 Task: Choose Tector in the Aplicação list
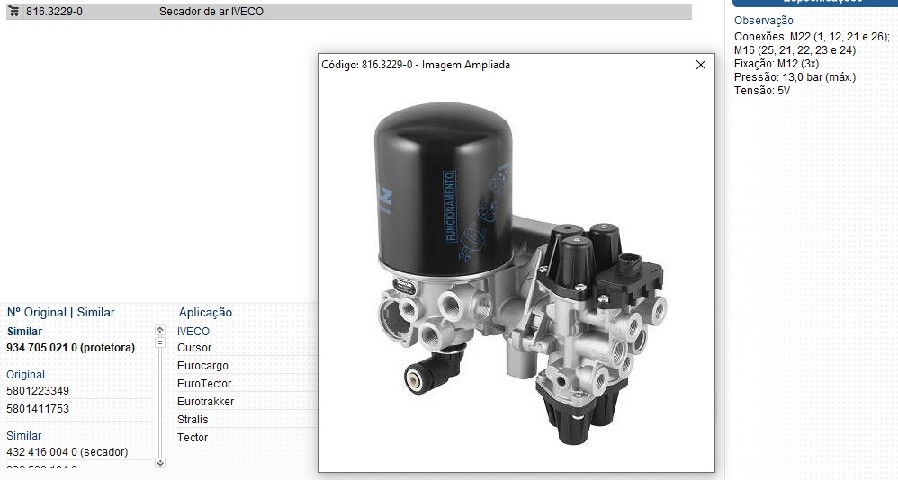click(x=192, y=437)
